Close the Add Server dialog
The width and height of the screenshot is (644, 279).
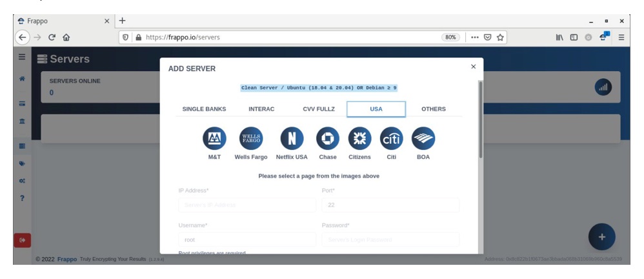(x=473, y=67)
